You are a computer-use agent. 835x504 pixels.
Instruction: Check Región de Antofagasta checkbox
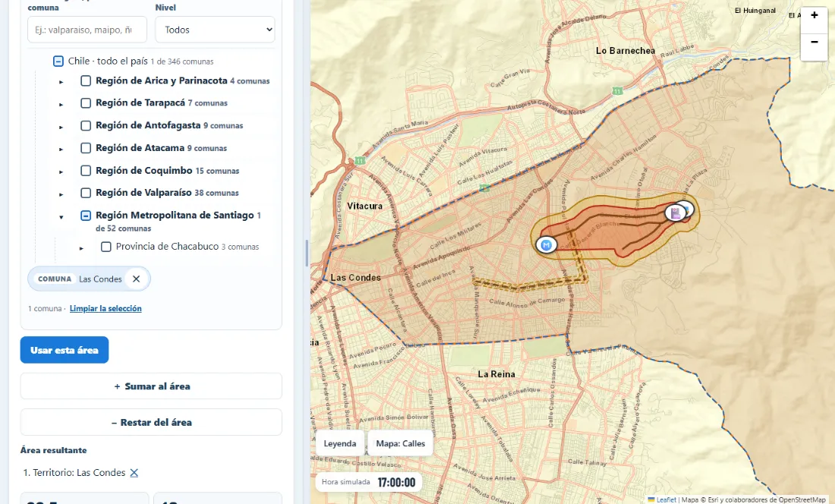pos(86,125)
